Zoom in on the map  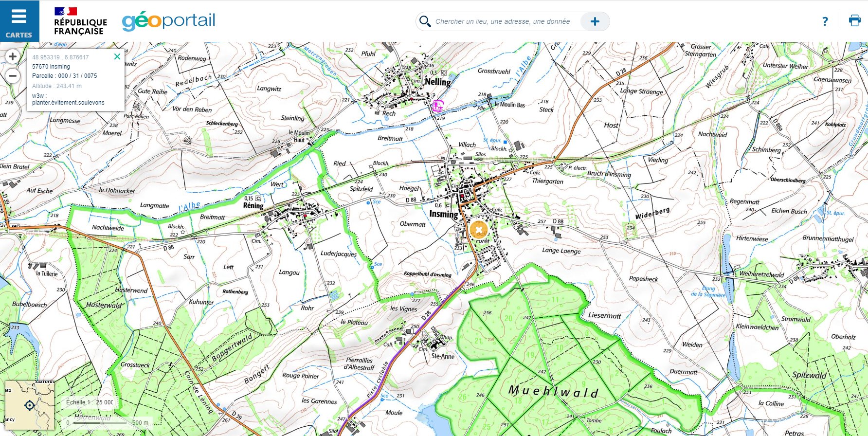[x=13, y=56]
